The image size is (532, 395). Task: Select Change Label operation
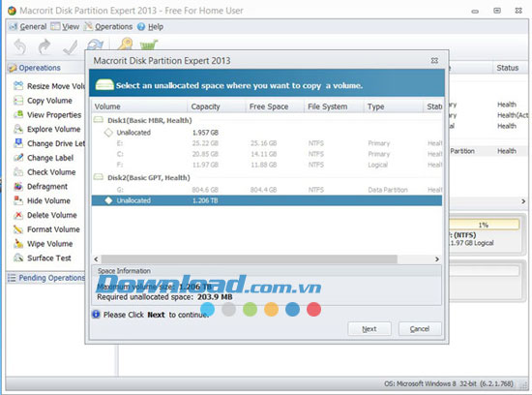[x=44, y=158]
